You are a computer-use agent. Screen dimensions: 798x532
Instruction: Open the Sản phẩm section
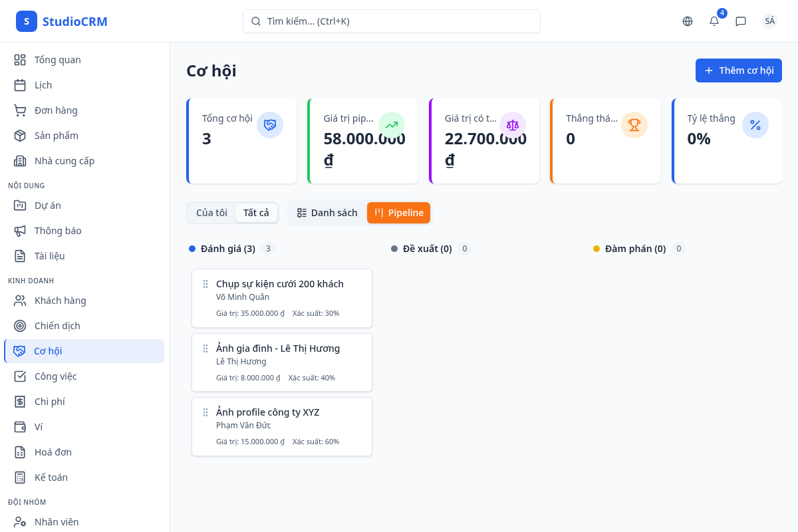point(57,135)
